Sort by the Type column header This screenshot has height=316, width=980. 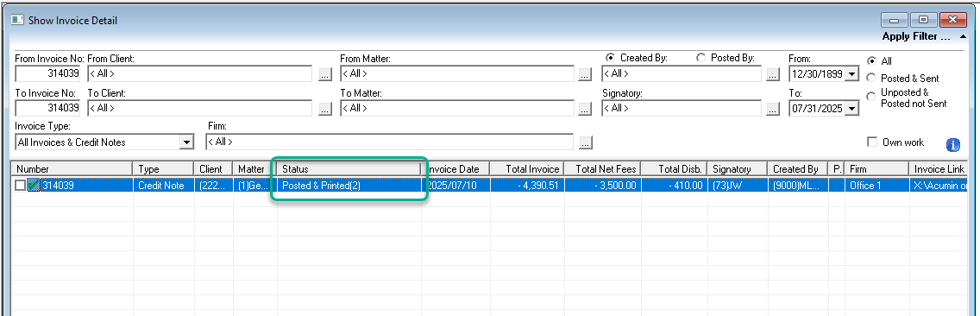[x=163, y=169]
